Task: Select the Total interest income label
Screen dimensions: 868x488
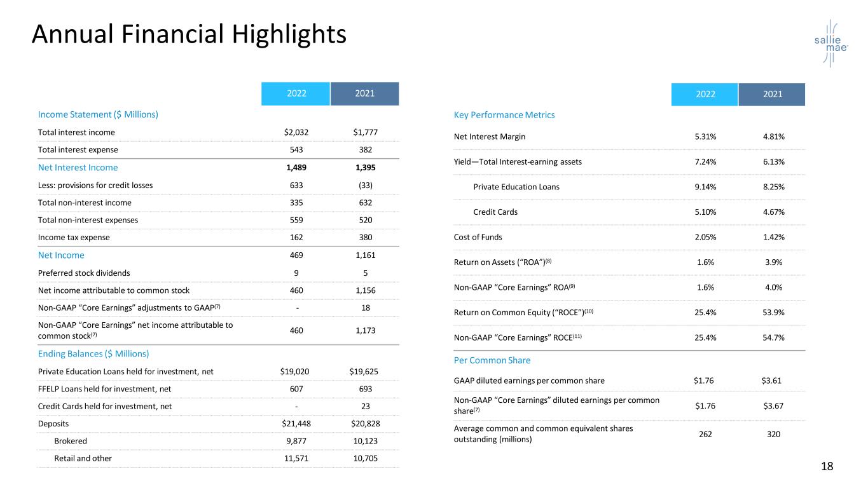Action: pyautogui.click(x=76, y=133)
